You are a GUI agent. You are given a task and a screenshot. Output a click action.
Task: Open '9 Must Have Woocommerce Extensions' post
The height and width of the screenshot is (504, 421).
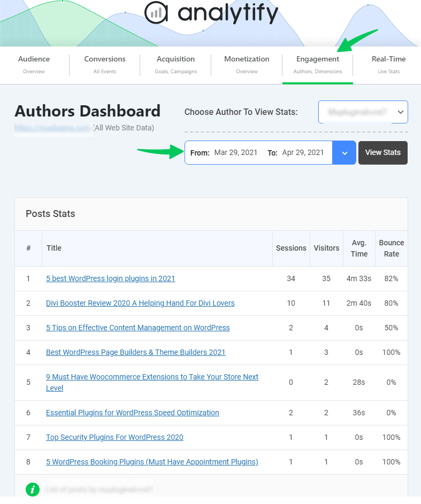pos(152,382)
